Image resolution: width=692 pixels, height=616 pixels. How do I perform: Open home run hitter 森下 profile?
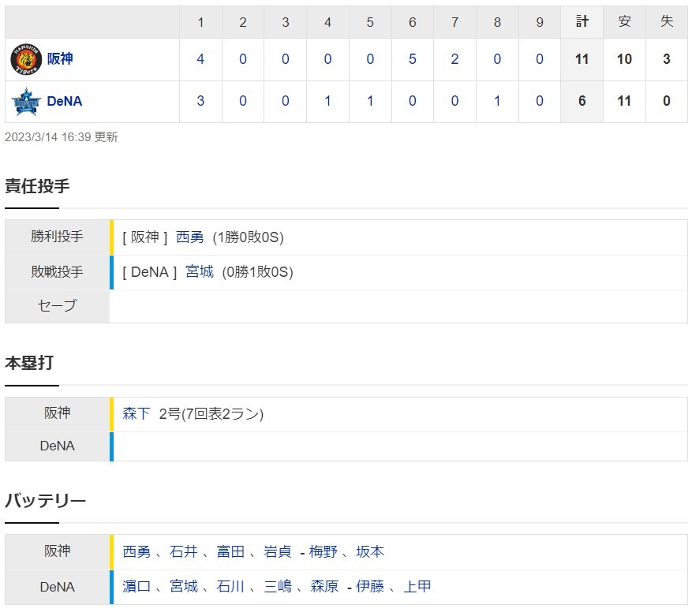[x=137, y=413]
